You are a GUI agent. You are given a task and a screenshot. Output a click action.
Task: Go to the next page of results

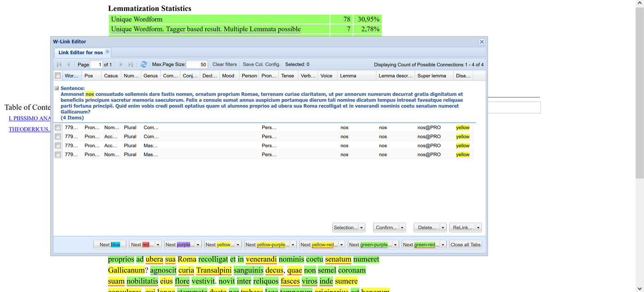click(x=121, y=64)
